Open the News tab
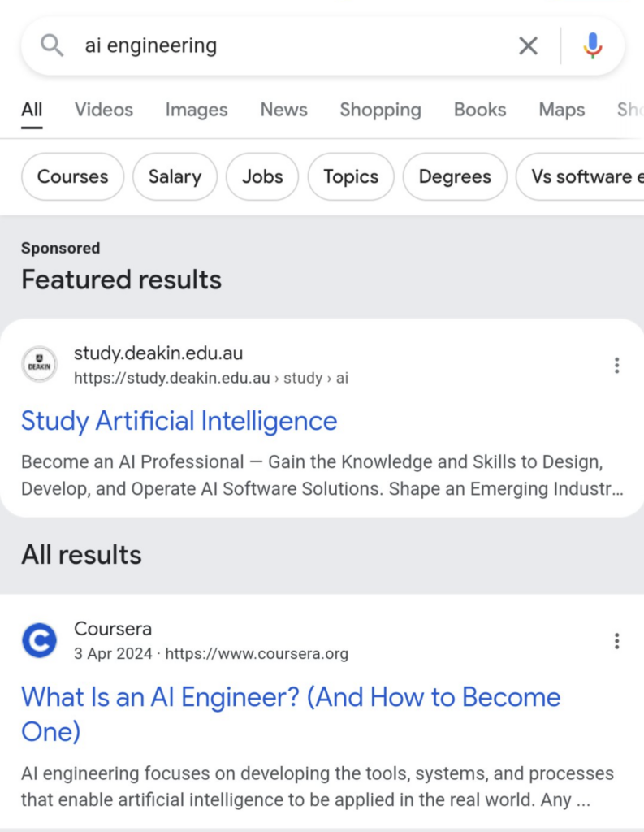The image size is (644, 832). [x=283, y=110]
